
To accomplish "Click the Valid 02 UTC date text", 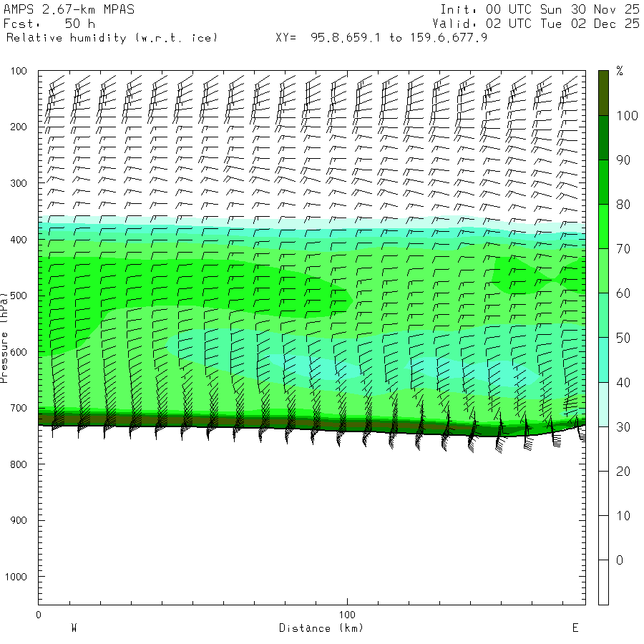I will pyautogui.click(x=536, y=24).
